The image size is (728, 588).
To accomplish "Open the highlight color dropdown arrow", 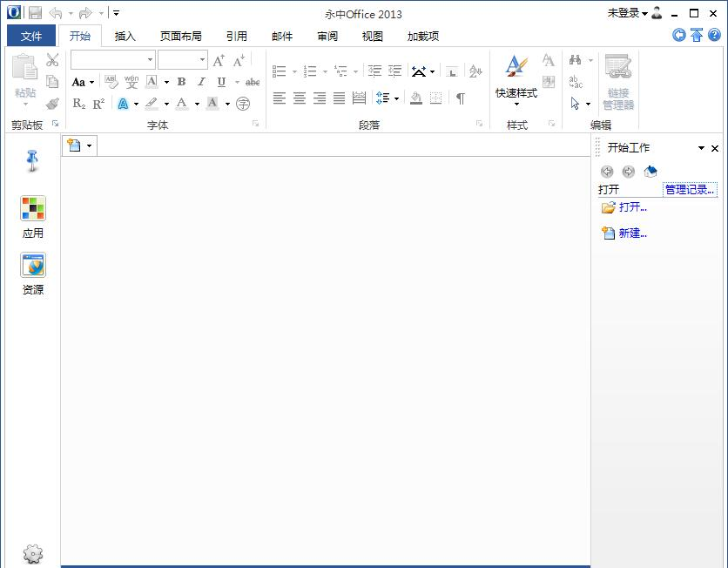I will (x=166, y=104).
